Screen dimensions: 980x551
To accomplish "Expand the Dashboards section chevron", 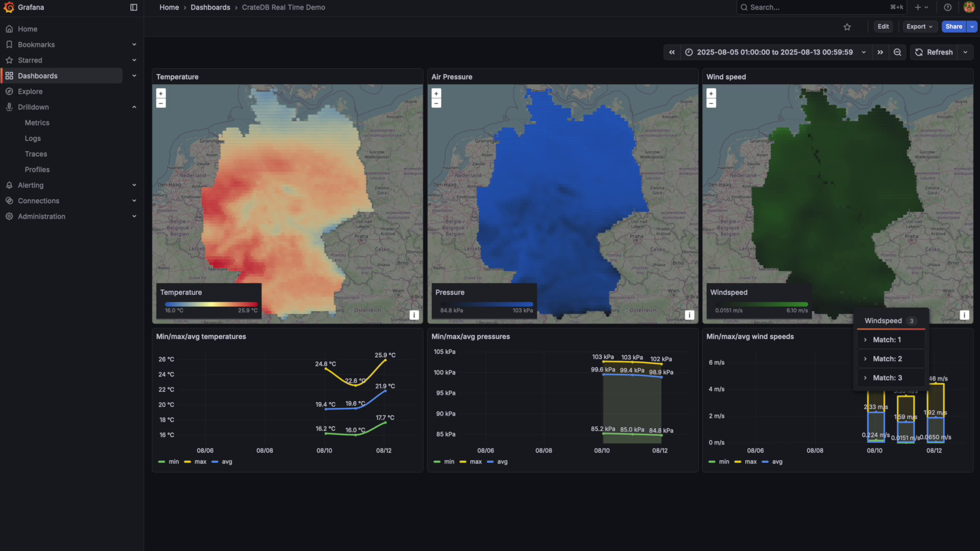I will click(x=134, y=76).
